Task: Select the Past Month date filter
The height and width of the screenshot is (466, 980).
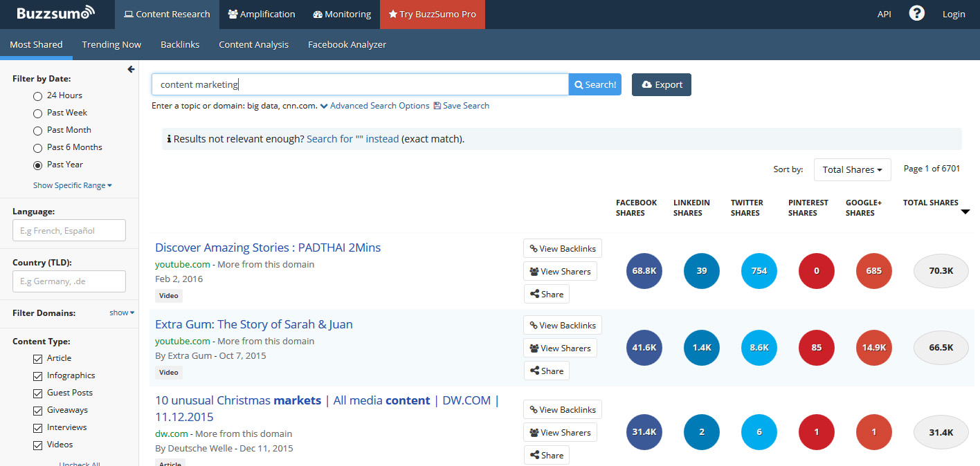Action: (38, 131)
